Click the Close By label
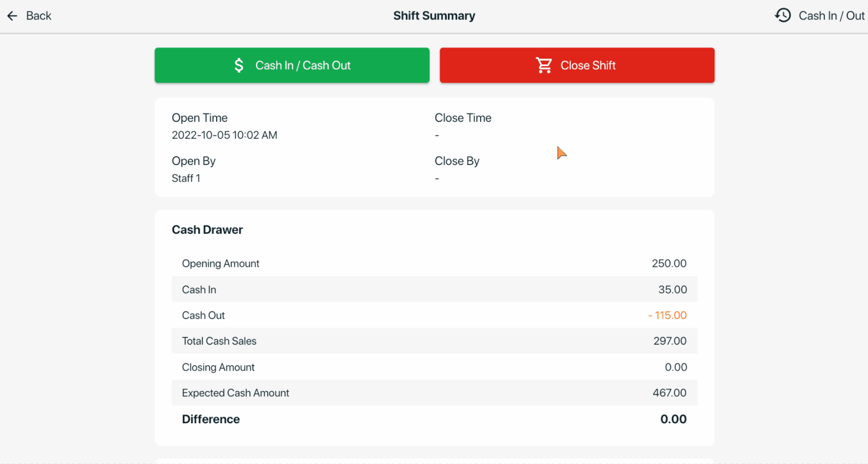868x464 pixels. 457,162
